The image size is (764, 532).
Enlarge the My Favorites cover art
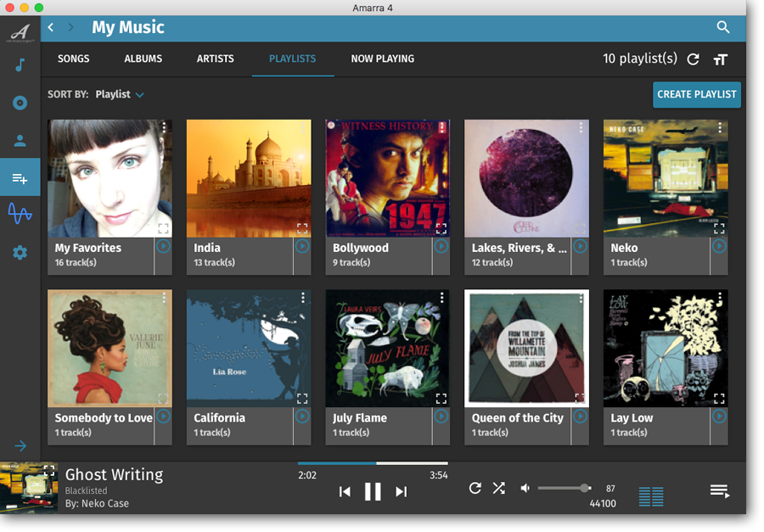[x=163, y=228]
